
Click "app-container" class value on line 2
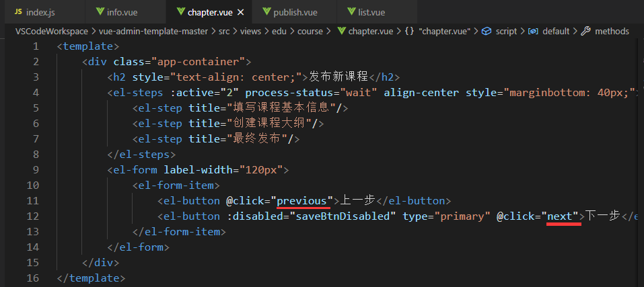[199, 62]
